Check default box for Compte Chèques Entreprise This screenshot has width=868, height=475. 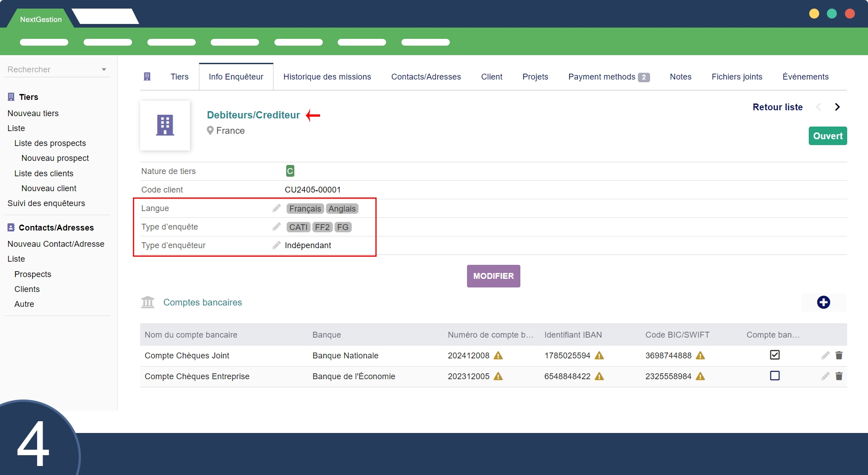click(x=774, y=376)
